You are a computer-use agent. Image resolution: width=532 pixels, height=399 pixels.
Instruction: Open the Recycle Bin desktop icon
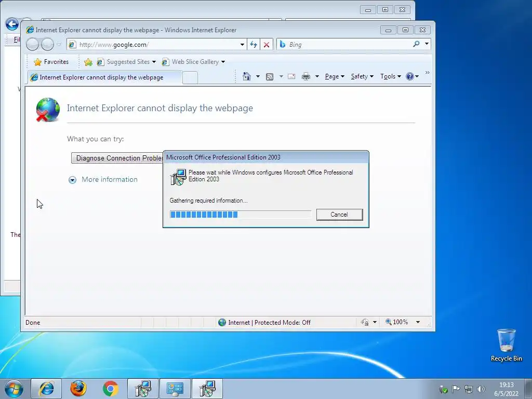coord(506,345)
